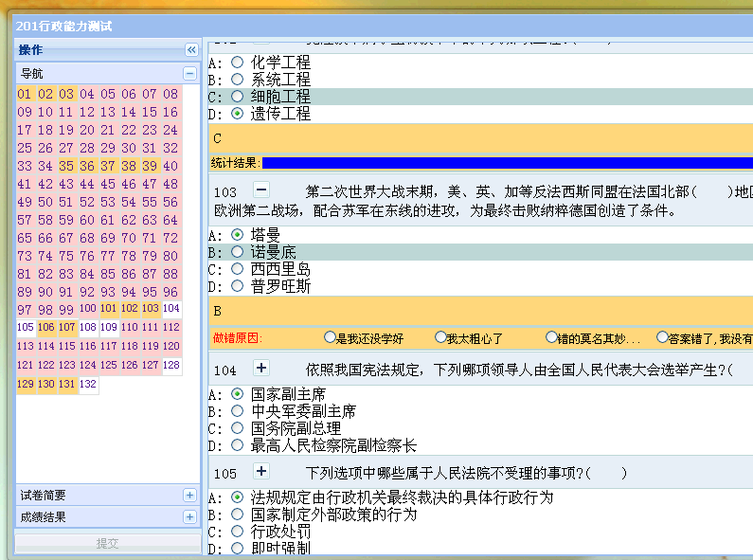Select option A 法规规定由行政机关最终裁决的具体行政行为
The height and width of the screenshot is (560, 753).
pos(237,497)
